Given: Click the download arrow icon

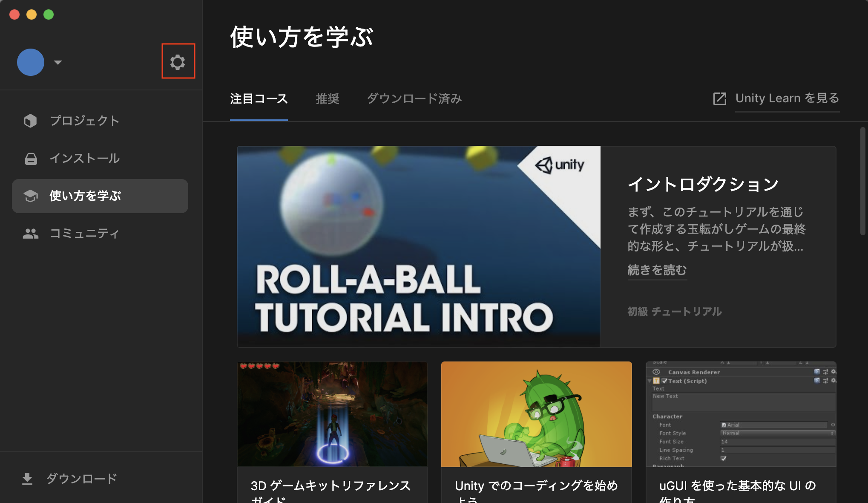Looking at the screenshot, I should (27, 479).
